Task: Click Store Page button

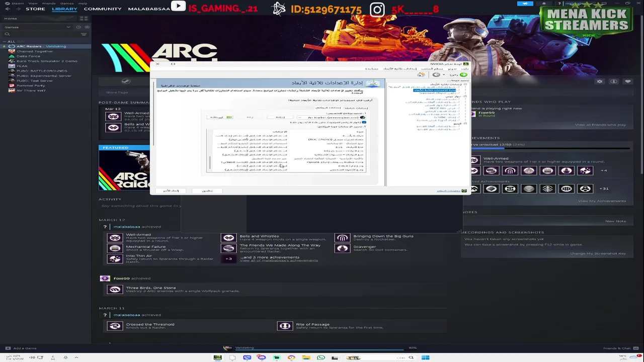Action: pos(117,93)
